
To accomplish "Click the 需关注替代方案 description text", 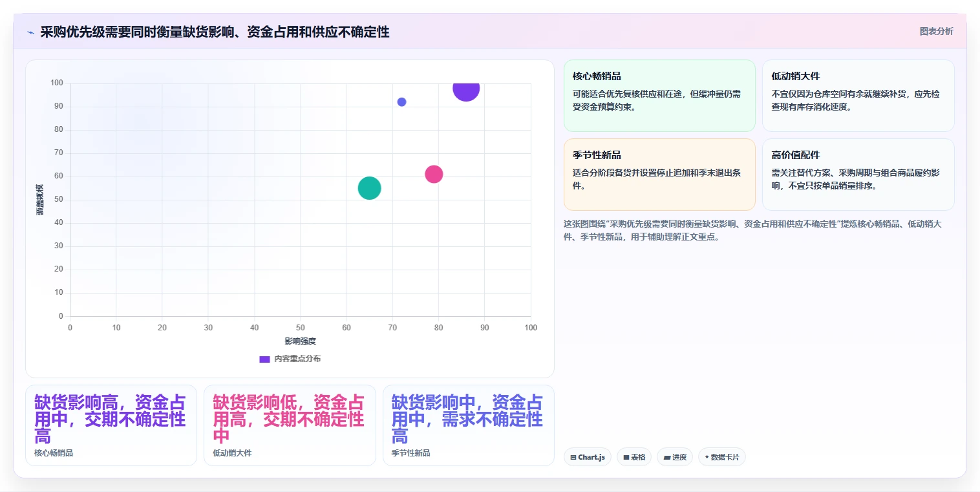I will 855,179.
